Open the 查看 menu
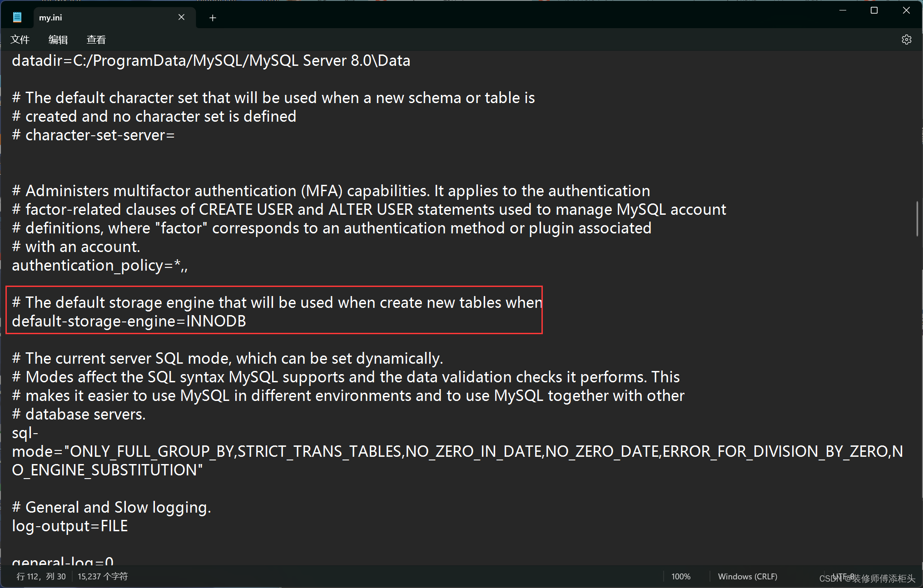Screen dimensions: 923x588 coord(96,40)
